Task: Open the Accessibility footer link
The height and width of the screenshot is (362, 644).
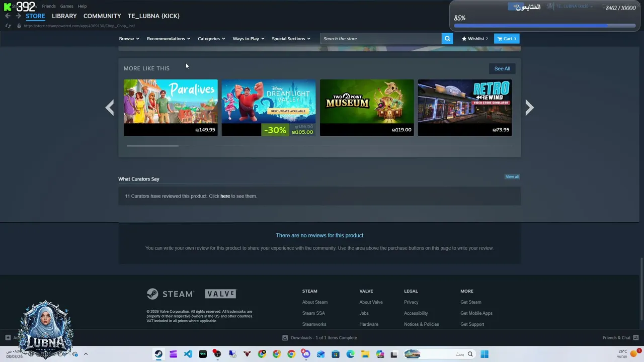Action: [416, 313]
